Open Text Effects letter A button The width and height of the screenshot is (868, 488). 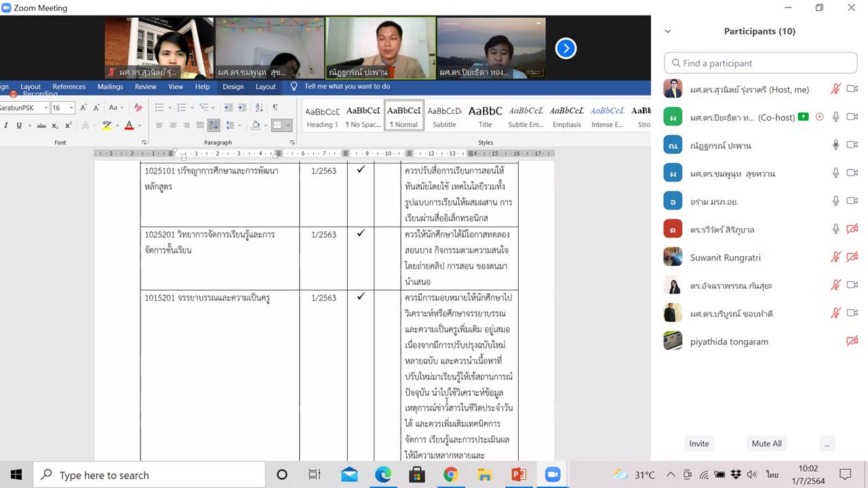click(86, 125)
